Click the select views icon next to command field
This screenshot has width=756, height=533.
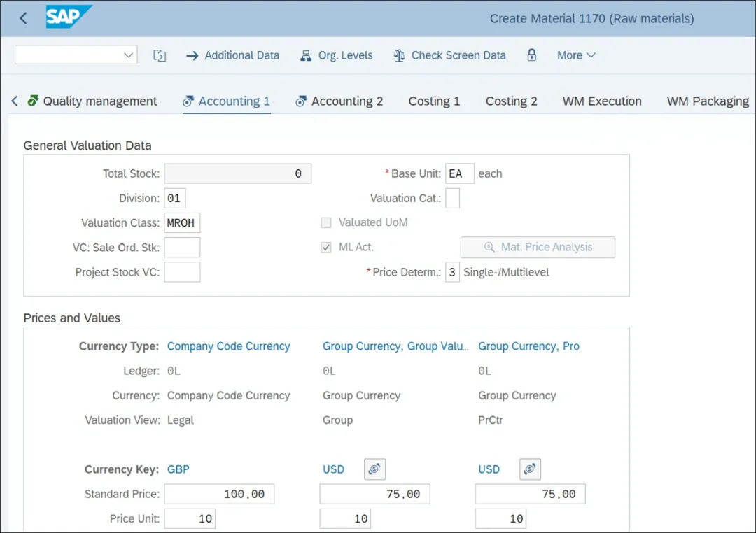160,55
